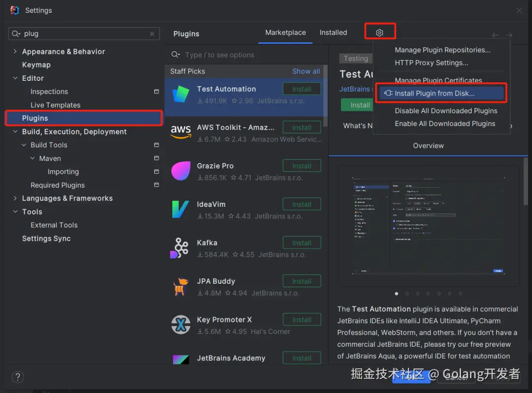Click project-level icon next to Maven
This screenshot has width=532, height=393.
click(x=157, y=158)
